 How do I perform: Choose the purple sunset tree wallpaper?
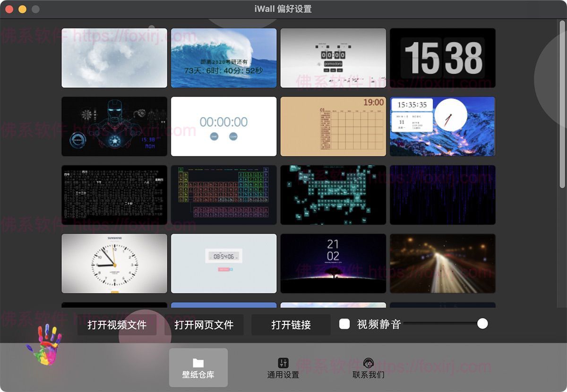tap(333, 264)
